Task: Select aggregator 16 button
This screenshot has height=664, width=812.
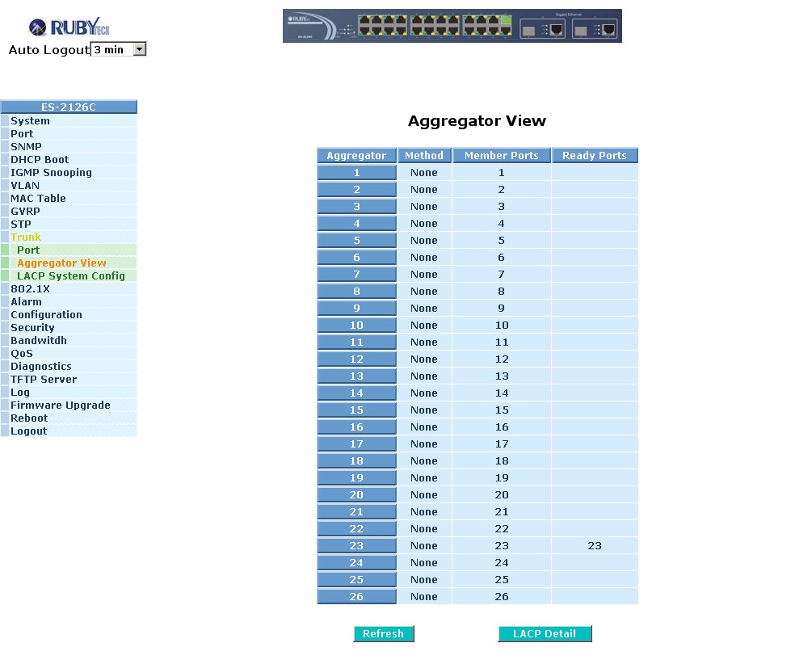Action: click(x=356, y=427)
